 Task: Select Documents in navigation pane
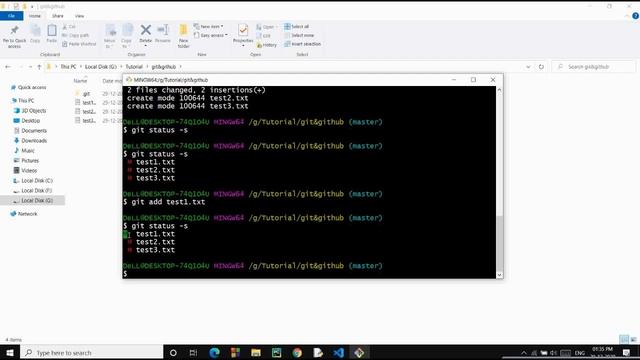coord(30,131)
